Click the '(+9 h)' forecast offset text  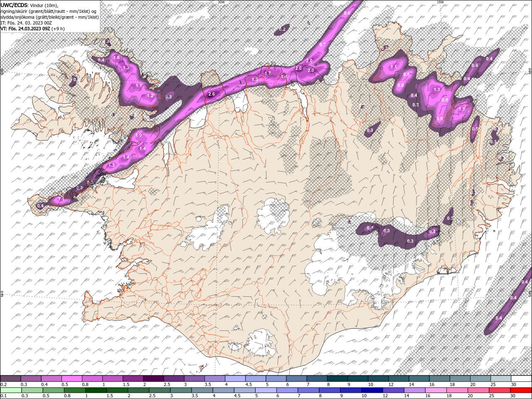(58, 29)
